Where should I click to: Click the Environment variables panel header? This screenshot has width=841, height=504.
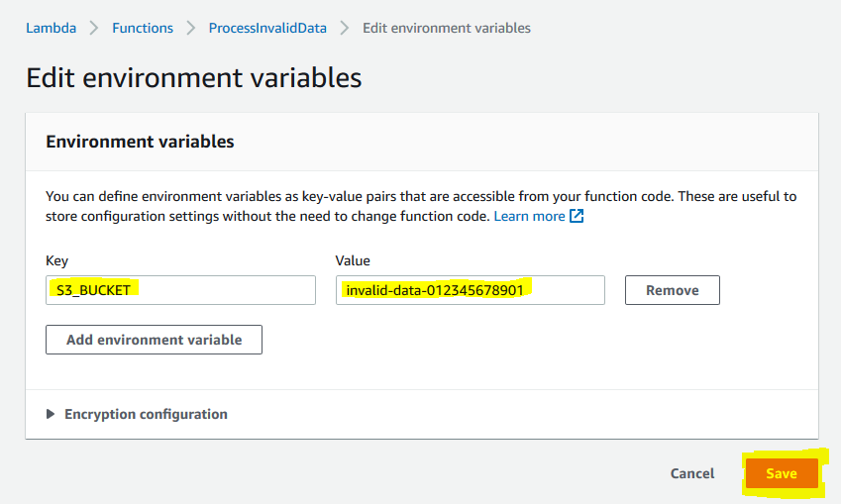coord(140,142)
